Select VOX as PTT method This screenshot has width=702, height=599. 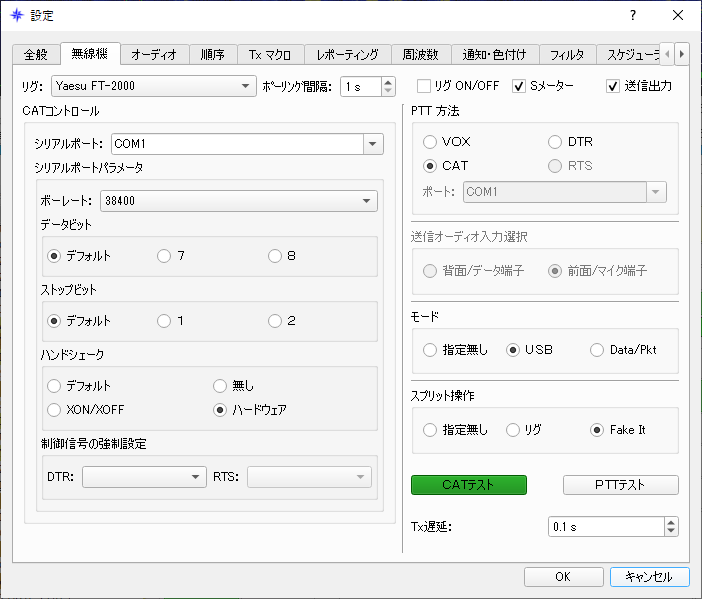430,142
